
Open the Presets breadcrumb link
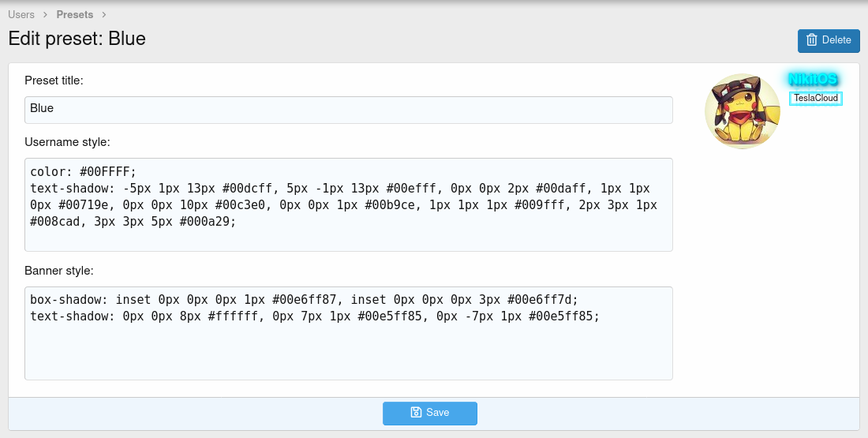[x=74, y=14]
